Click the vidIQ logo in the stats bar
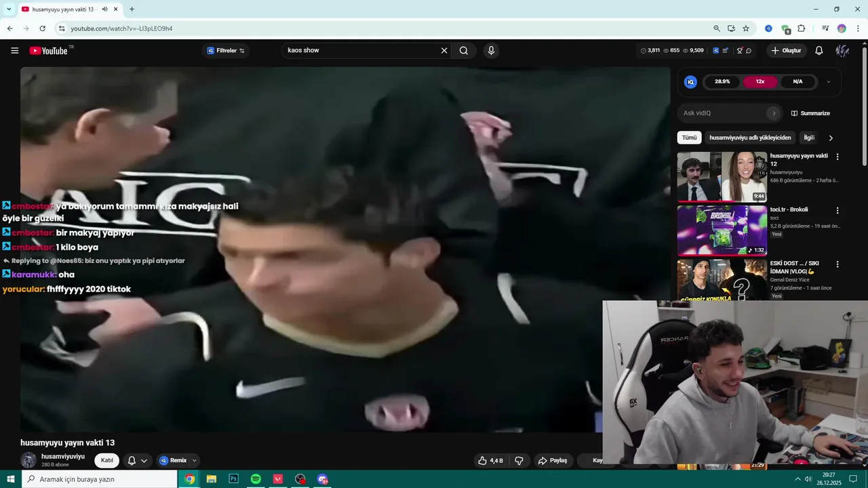868x488 pixels. click(716, 51)
